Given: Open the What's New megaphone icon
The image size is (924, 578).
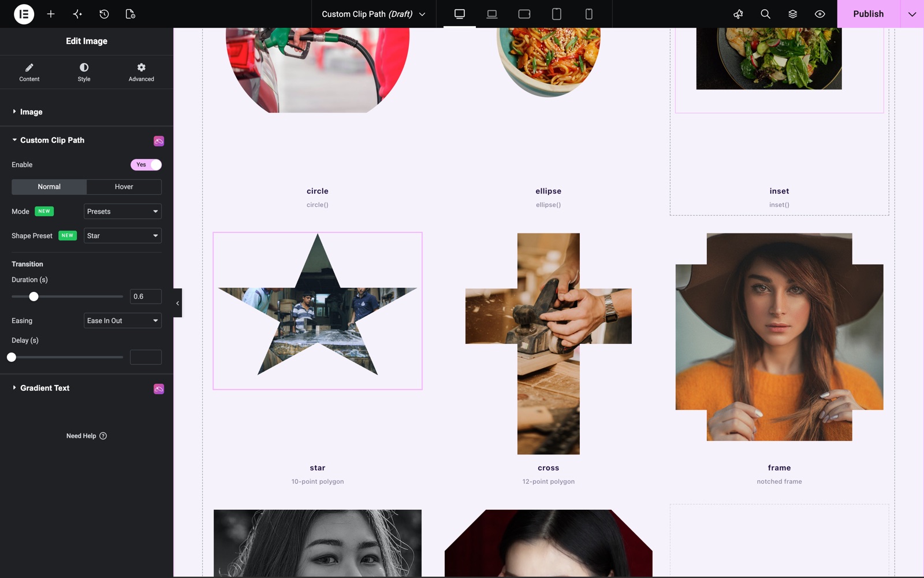Looking at the screenshot, I should point(738,14).
